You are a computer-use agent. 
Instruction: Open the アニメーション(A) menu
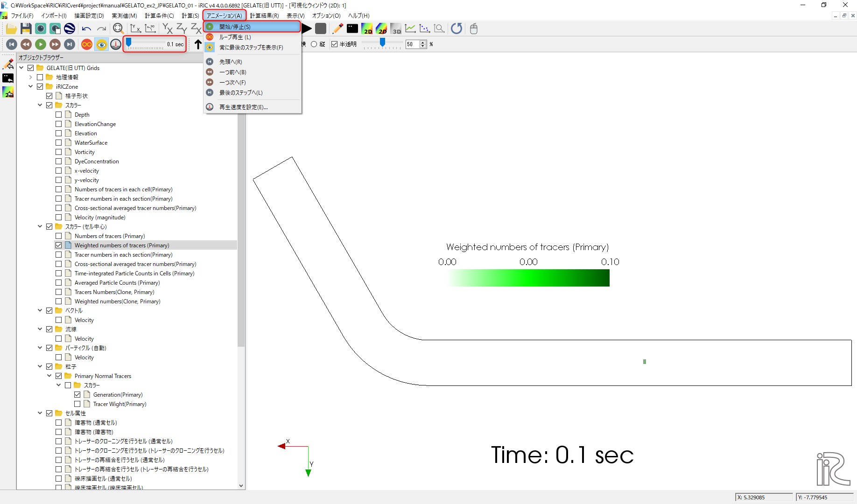[x=225, y=15]
